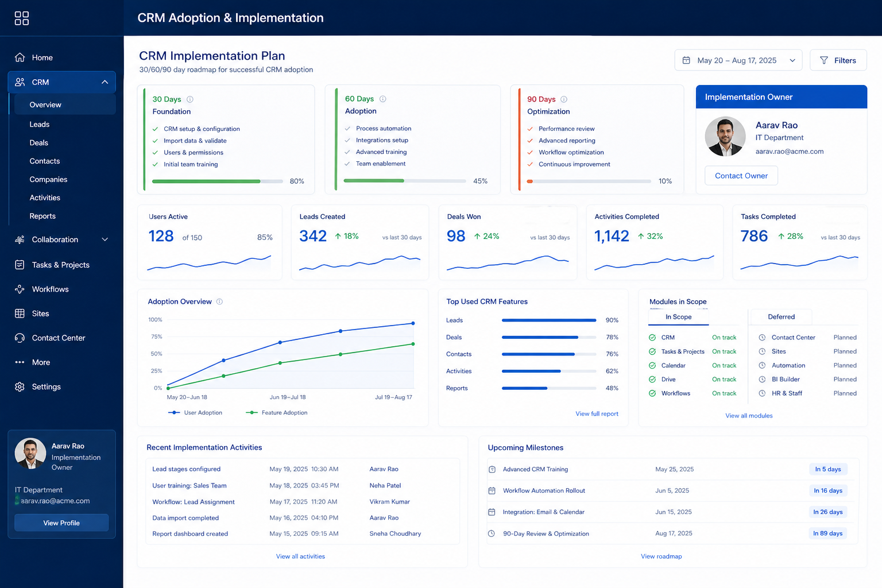Toggle Users & permissions checkmark

point(155,153)
